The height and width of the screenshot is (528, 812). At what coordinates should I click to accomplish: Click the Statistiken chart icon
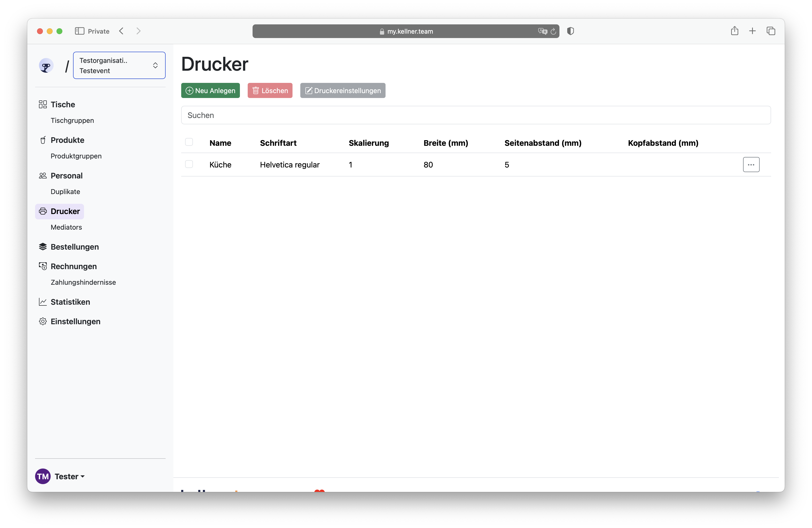(x=43, y=302)
